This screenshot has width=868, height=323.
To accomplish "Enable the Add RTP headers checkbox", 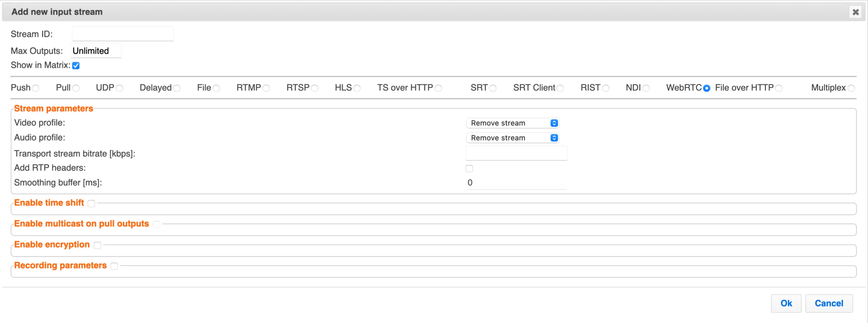I will pos(469,169).
